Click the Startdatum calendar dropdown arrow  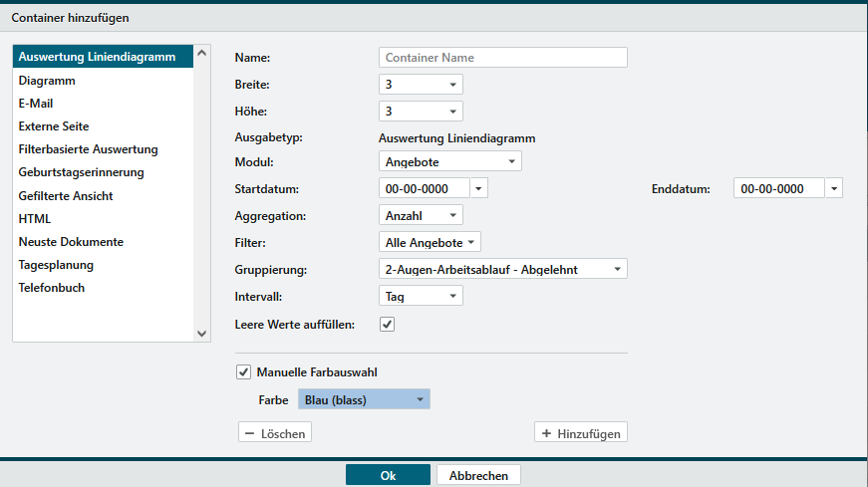[479, 188]
